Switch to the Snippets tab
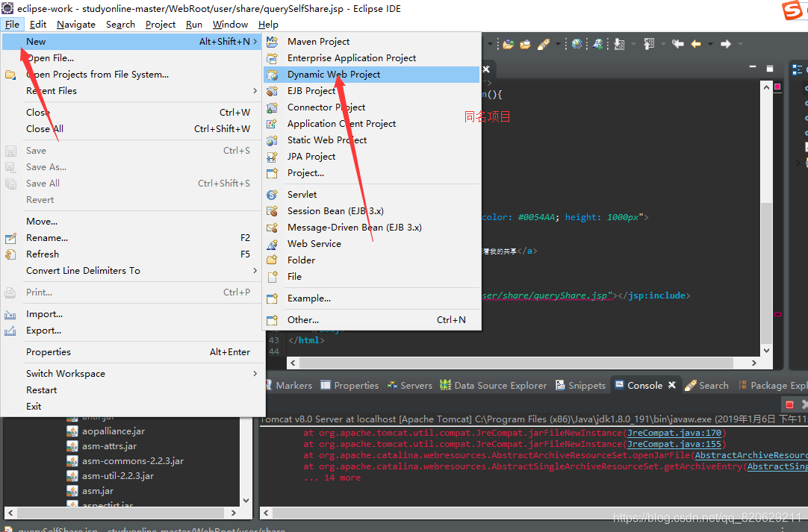Image resolution: width=808 pixels, height=532 pixels. (x=580, y=385)
